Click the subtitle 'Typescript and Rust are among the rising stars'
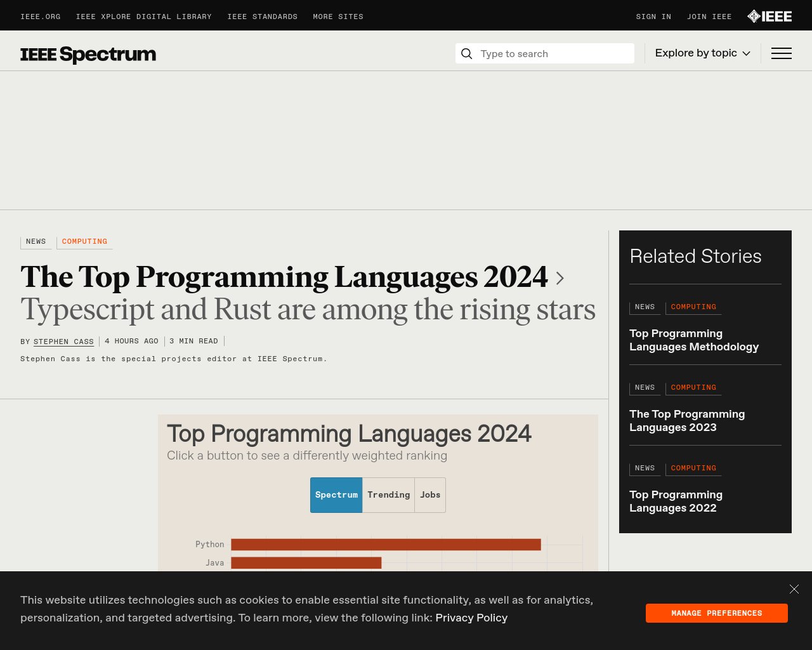812x650 pixels. click(308, 310)
